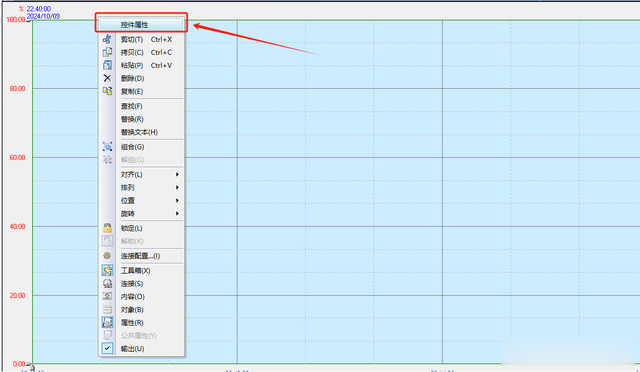Click the Copy icon beside 拷贝(C)
The height and width of the screenshot is (372, 640).
pos(107,52)
